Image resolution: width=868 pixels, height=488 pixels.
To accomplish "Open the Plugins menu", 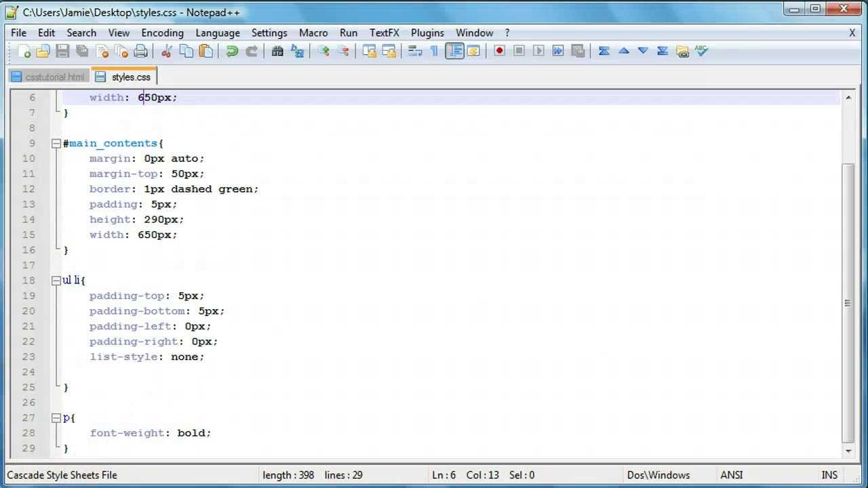I will 427,33.
